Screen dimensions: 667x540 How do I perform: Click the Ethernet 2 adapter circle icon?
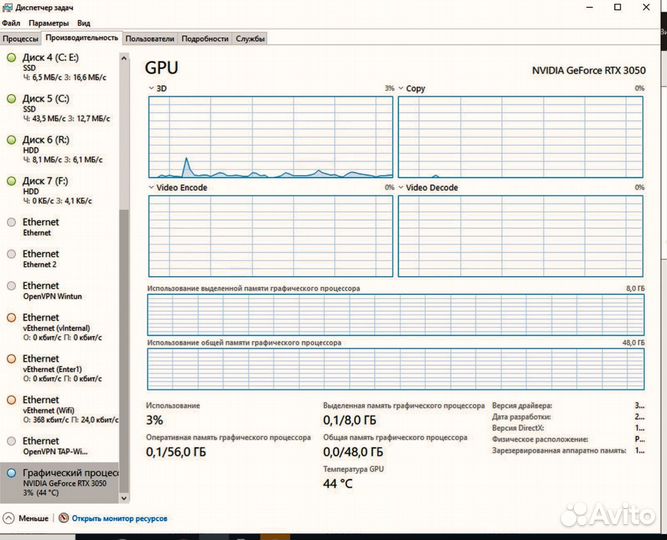[11, 254]
